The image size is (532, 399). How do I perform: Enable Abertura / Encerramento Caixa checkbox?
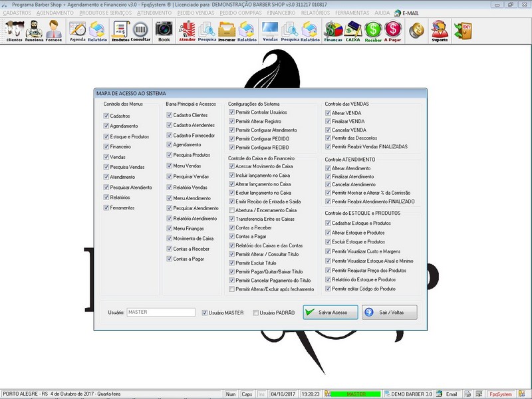click(x=231, y=210)
